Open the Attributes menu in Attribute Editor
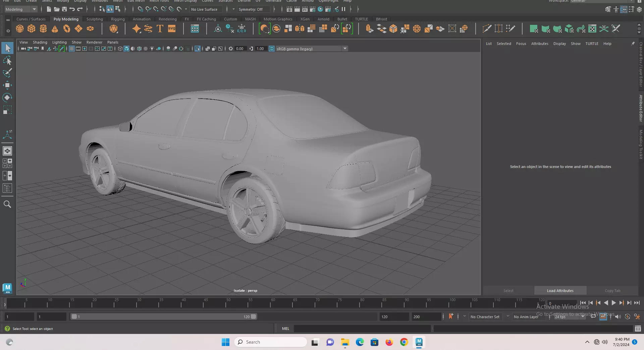The width and height of the screenshot is (644, 350). [540, 44]
